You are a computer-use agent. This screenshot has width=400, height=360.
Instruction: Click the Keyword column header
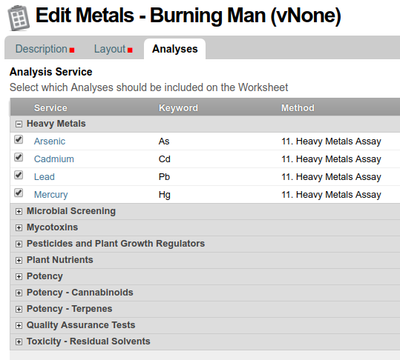pos(178,108)
